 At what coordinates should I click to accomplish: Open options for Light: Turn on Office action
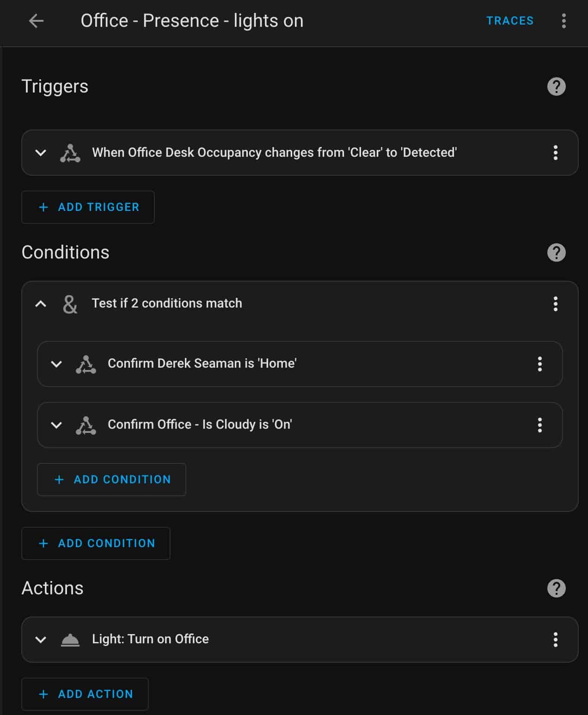(555, 640)
